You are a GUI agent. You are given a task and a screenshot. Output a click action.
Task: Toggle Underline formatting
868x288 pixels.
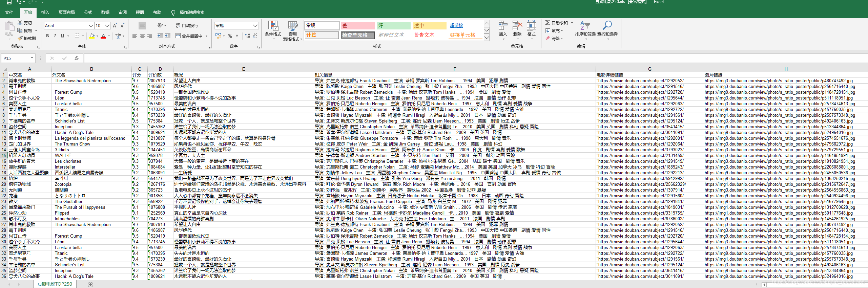click(x=62, y=36)
